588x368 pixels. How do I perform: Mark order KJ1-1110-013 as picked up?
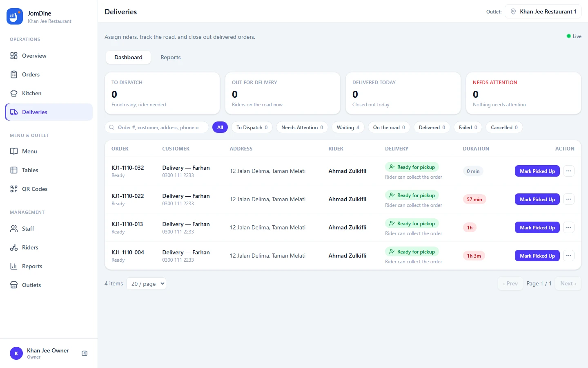point(537,227)
